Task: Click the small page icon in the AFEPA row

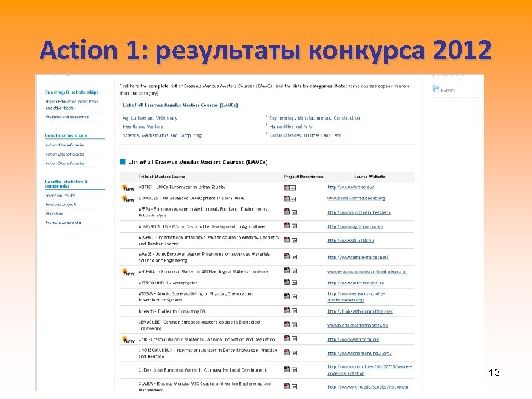Action: click(294, 212)
